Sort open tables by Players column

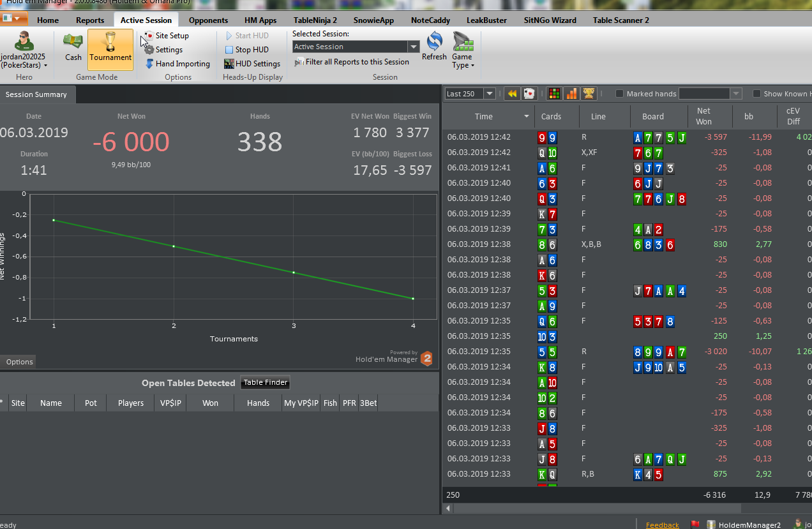pos(131,403)
